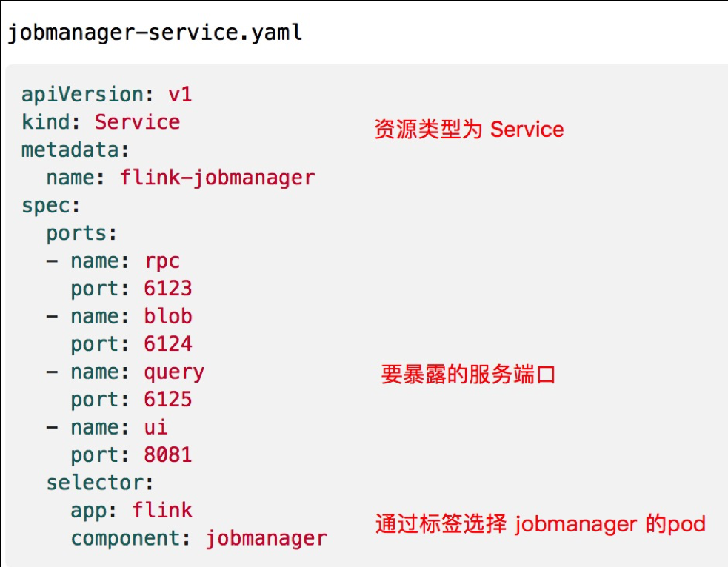Image resolution: width=728 pixels, height=567 pixels.
Task: Click port number 8081
Action: (x=168, y=454)
